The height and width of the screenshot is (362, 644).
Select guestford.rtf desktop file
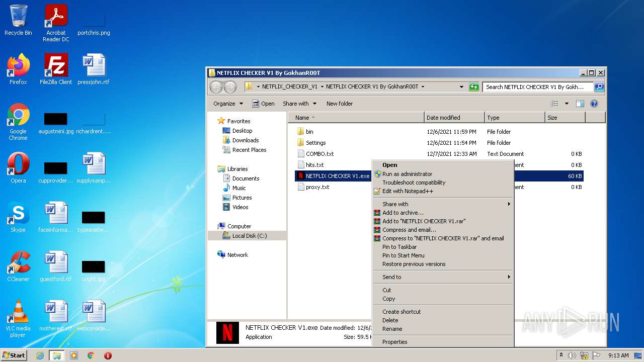coord(56,266)
